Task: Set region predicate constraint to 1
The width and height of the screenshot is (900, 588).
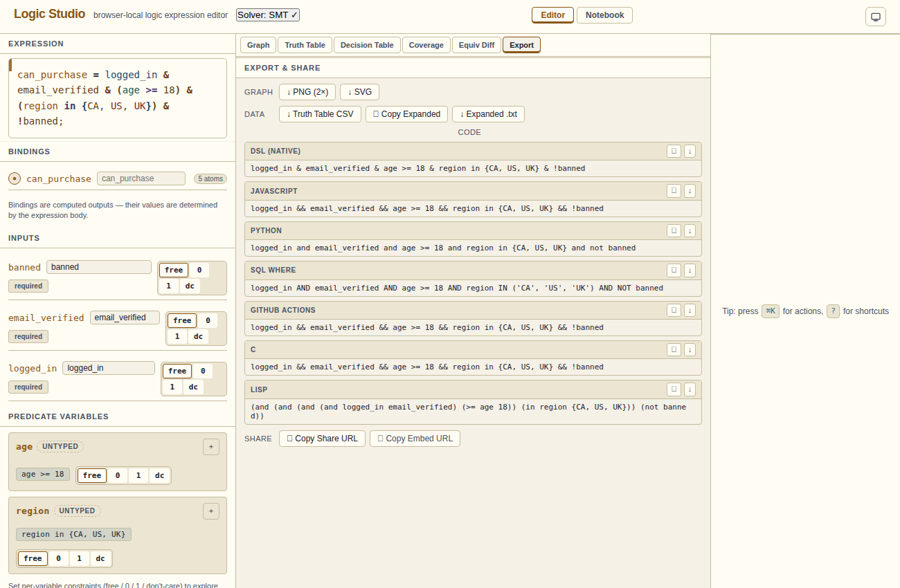Action: click(79, 558)
